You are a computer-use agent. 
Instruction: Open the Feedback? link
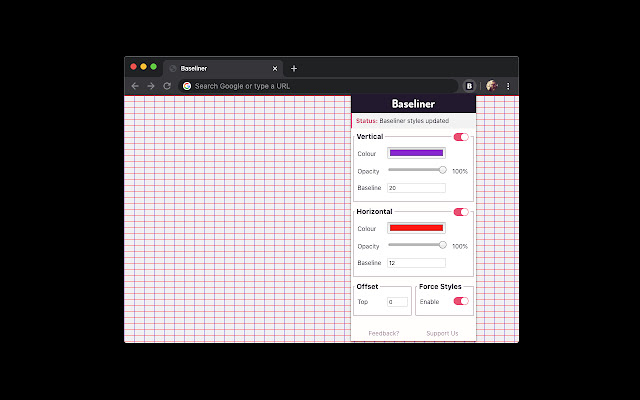[x=384, y=333]
